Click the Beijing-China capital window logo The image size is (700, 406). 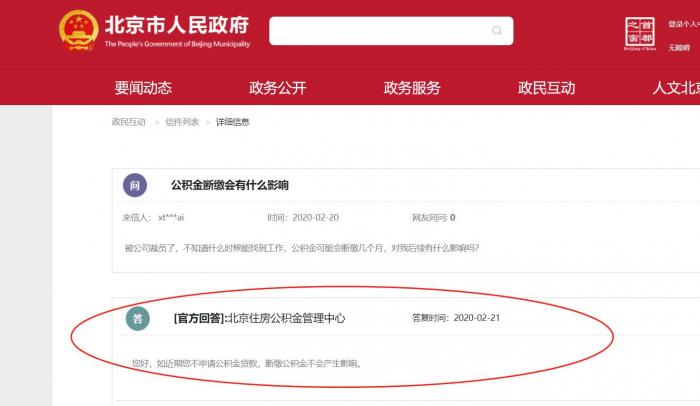click(640, 33)
